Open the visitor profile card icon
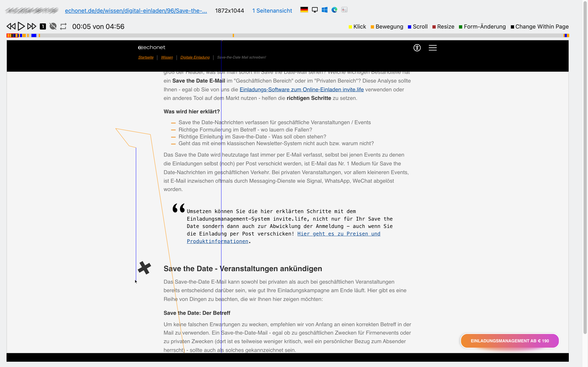Image resolution: width=588 pixels, height=367 pixels. tap(344, 10)
